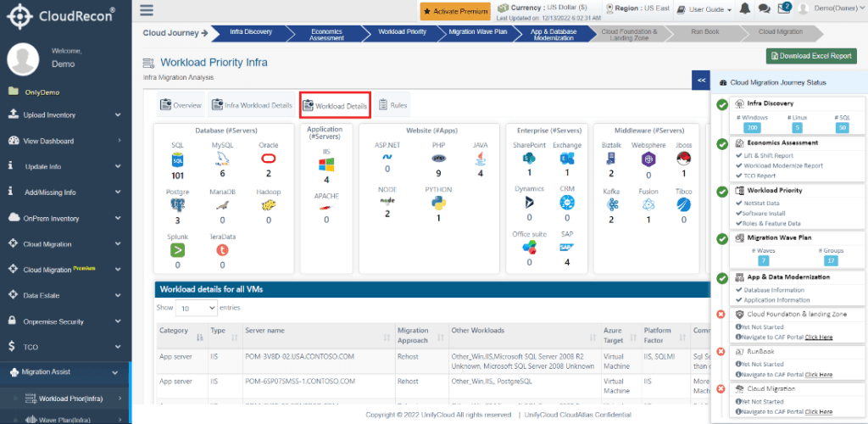Click the Activate Premium button

coord(455,11)
